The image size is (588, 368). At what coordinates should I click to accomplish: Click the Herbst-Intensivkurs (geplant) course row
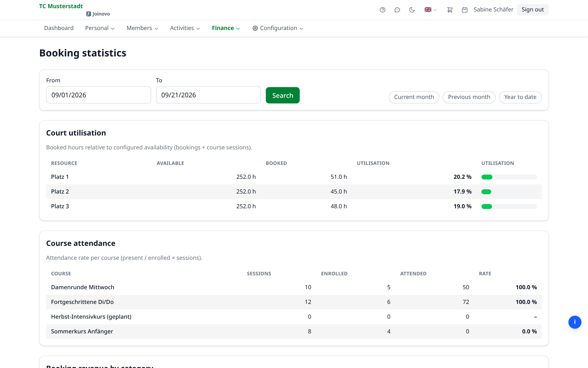pyautogui.click(x=294, y=317)
